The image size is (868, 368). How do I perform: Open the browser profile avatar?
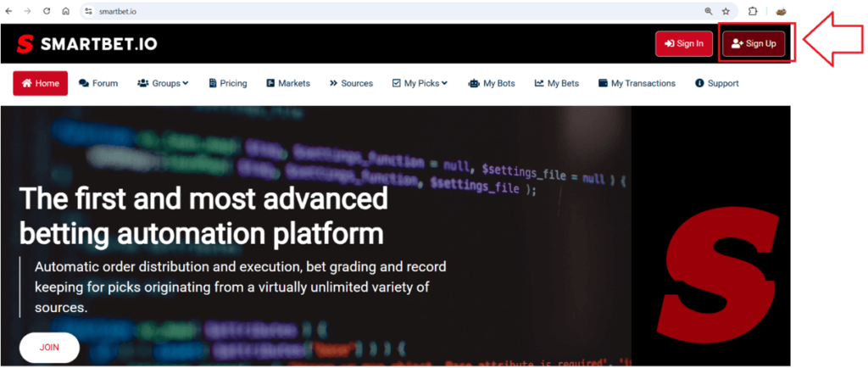tap(782, 11)
